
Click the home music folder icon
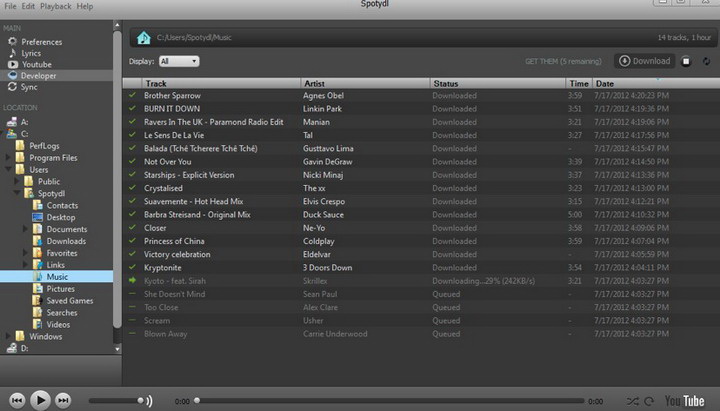144,38
